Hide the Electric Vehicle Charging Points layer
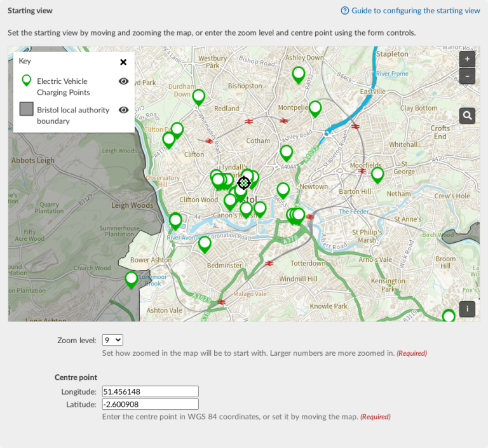 pos(124,81)
